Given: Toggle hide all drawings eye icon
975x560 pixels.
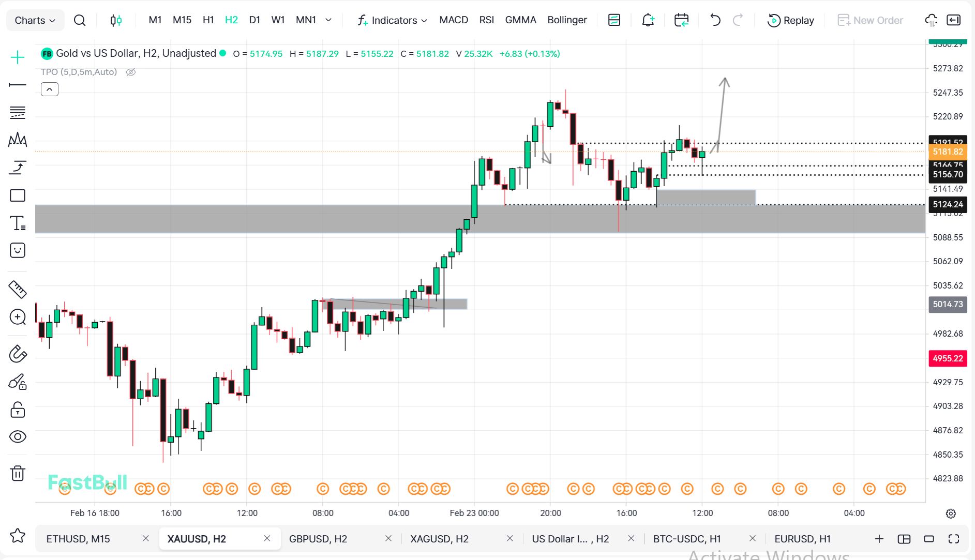Looking at the screenshot, I should [x=18, y=437].
